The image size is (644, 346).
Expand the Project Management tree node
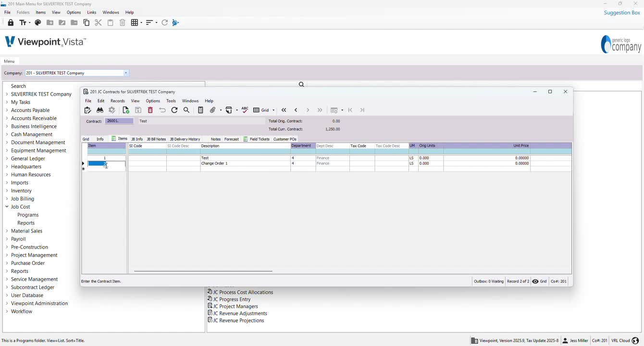[7, 255]
